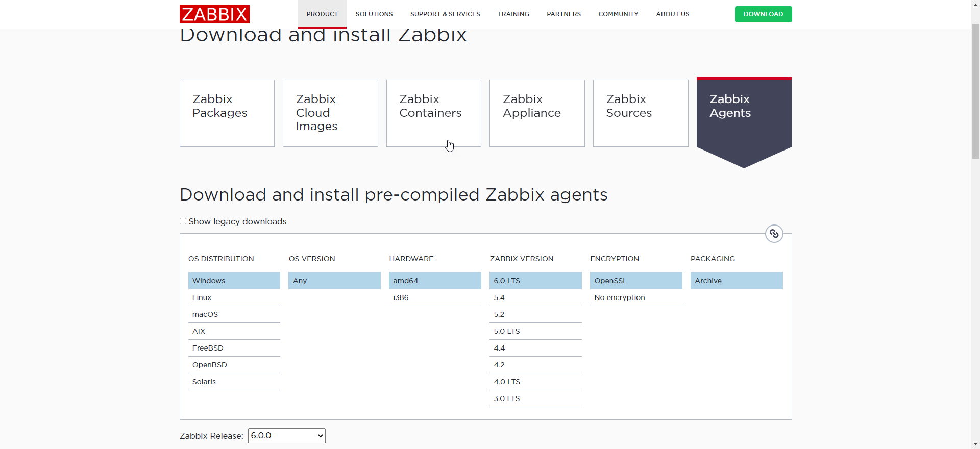980x449 pixels.
Task: Click the scrollbar up arrow
Action: click(x=975, y=4)
